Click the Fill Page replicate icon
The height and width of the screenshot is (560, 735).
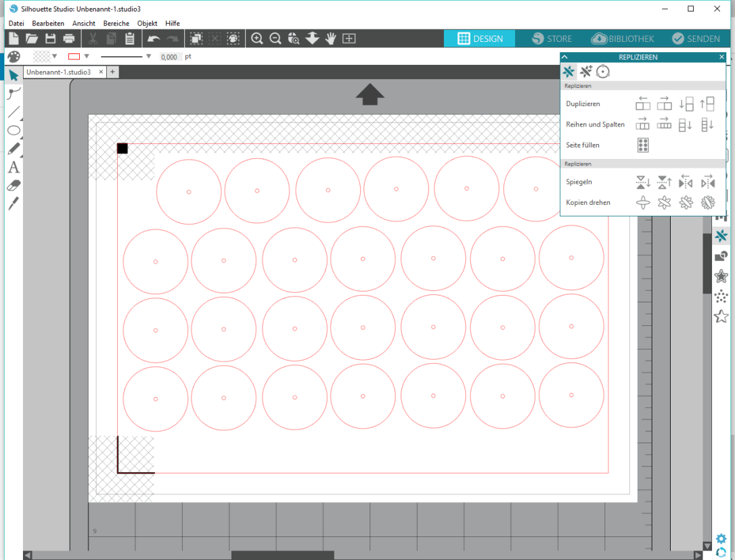point(643,145)
